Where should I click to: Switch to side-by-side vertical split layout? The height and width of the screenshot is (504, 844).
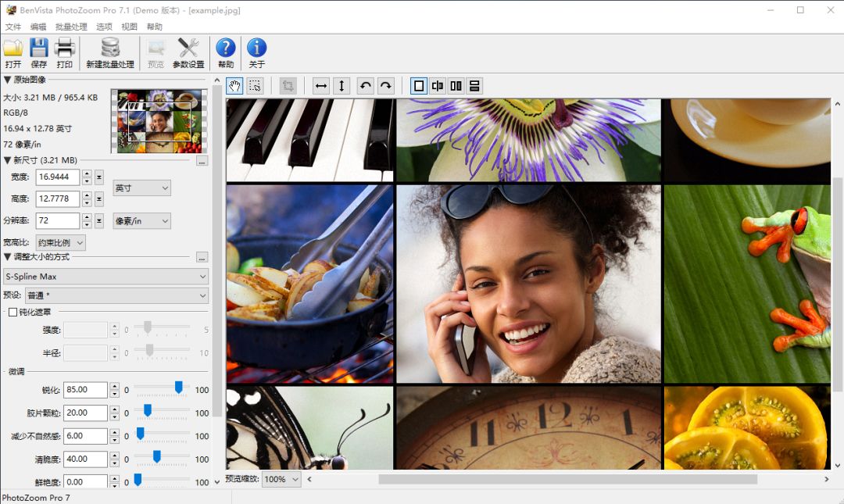click(x=456, y=86)
